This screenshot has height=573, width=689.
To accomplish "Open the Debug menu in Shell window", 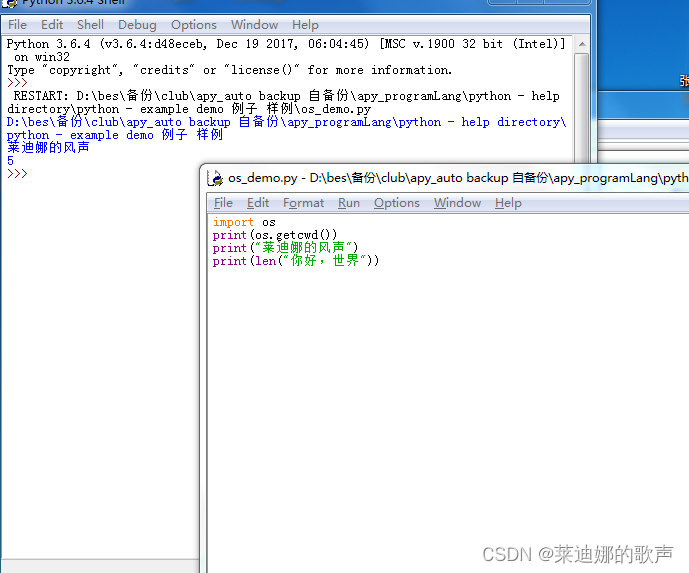I will [137, 25].
